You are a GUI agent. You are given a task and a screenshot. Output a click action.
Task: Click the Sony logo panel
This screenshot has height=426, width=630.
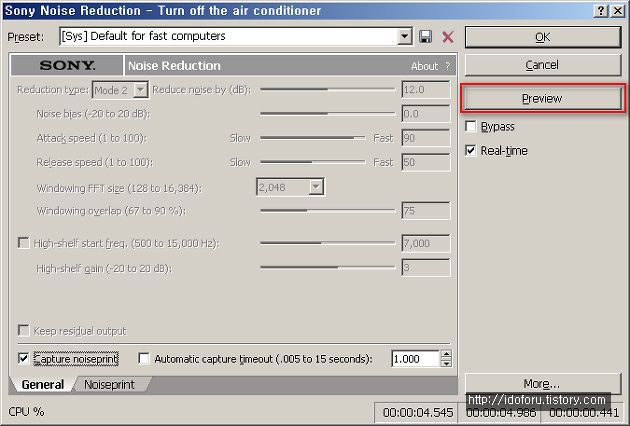(67, 65)
